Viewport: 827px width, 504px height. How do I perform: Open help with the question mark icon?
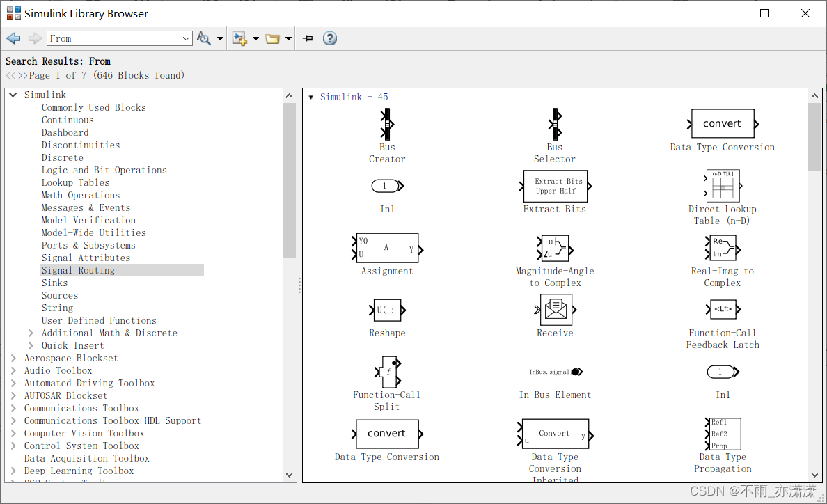click(x=330, y=38)
